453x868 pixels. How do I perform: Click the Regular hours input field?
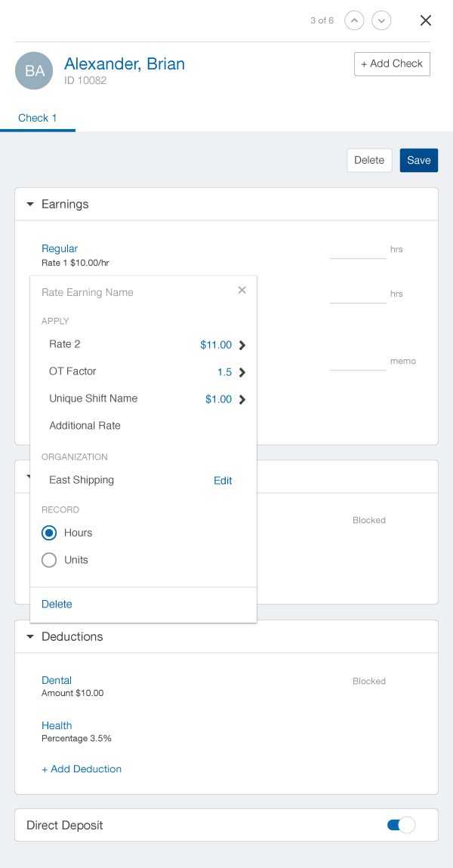coord(358,250)
